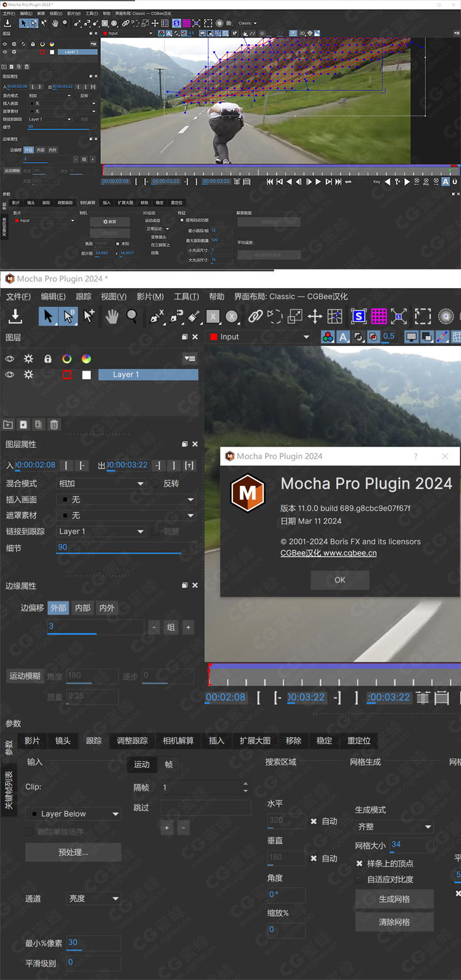Click the new layer group folder icon
The image size is (461, 980).
click(8, 425)
